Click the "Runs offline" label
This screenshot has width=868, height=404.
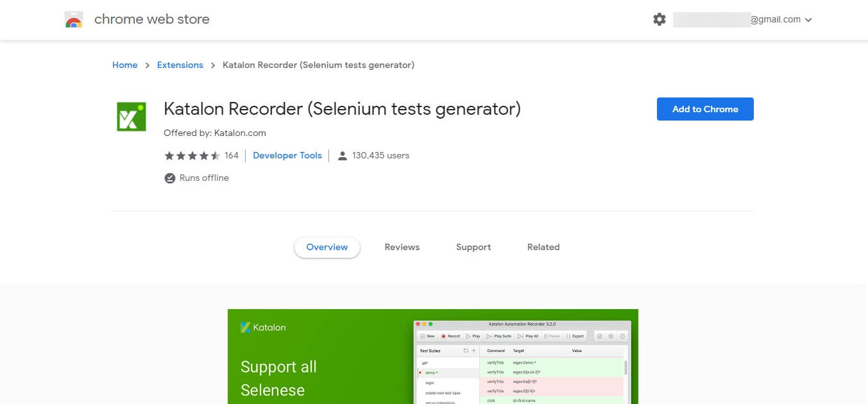pos(204,178)
